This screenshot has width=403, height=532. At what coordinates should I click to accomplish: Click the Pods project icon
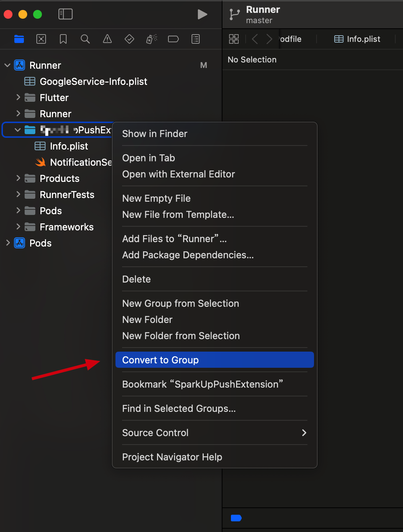click(19, 243)
